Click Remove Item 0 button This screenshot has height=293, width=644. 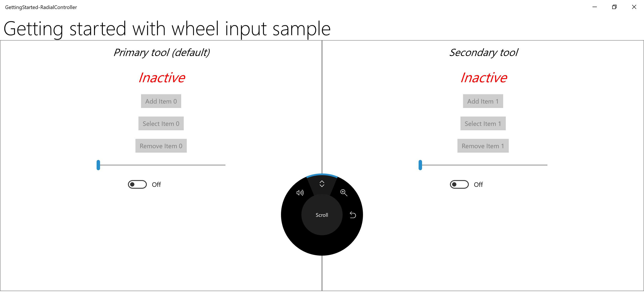(161, 146)
